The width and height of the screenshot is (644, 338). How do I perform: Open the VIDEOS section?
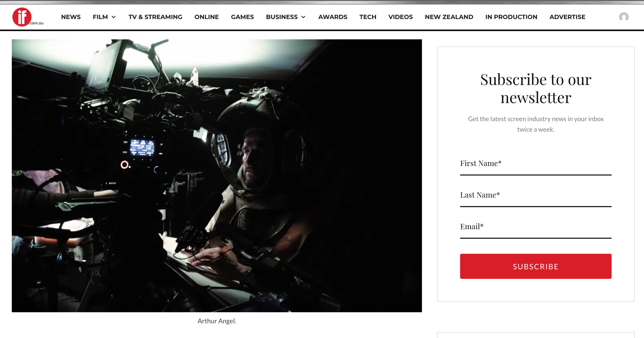[x=401, y=17]
